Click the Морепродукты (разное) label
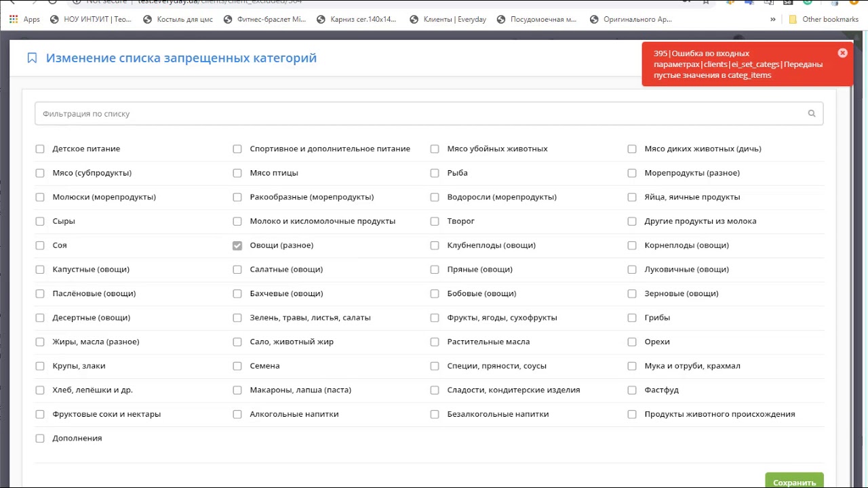868x488 pixels. (692, 173)
